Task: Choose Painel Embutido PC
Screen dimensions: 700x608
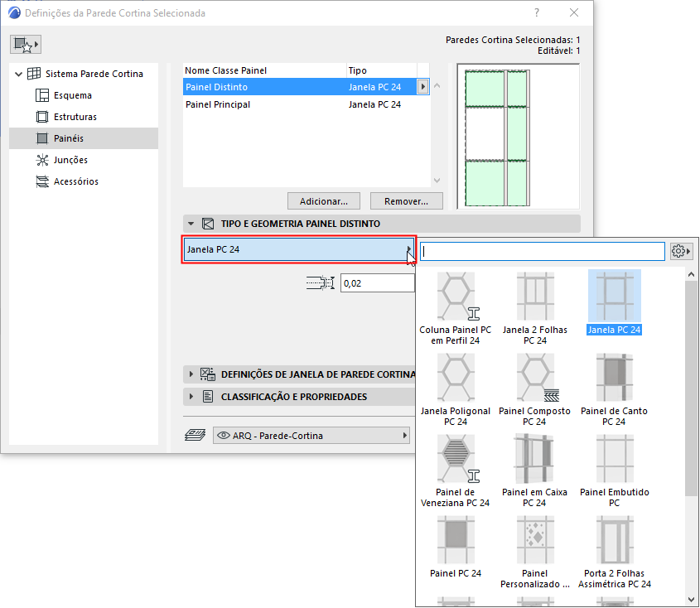Action: [615, 471]
